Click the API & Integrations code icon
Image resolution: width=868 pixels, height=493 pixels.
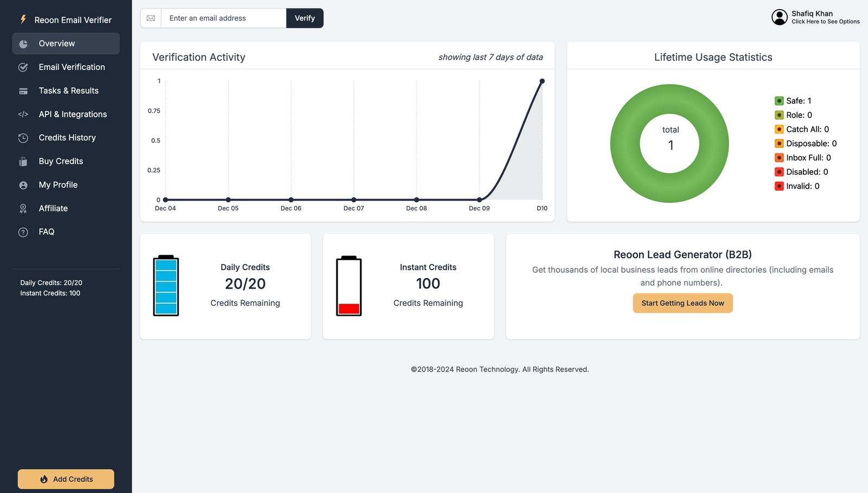point(23,114)
